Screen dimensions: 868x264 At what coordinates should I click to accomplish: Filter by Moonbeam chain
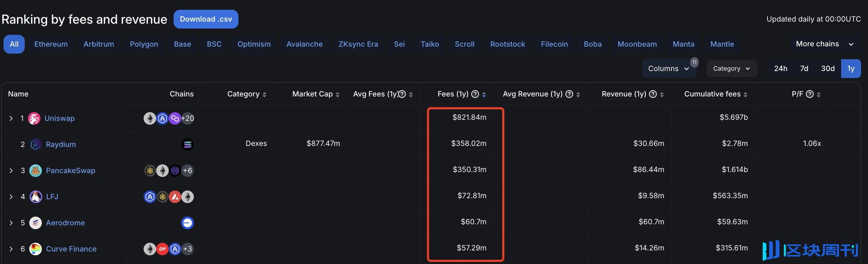pyautogui.click(x=637, y=44)
